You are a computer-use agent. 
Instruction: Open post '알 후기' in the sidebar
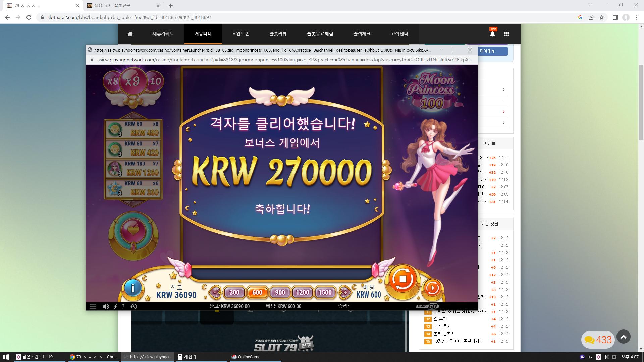(x=440, y=319)
